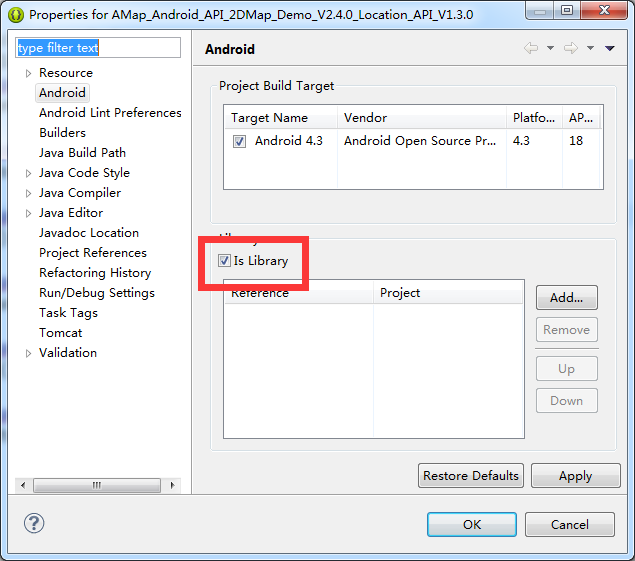Toggle the Is Library checkbox
Screen dimensions: 635x561
coord(224,260)
